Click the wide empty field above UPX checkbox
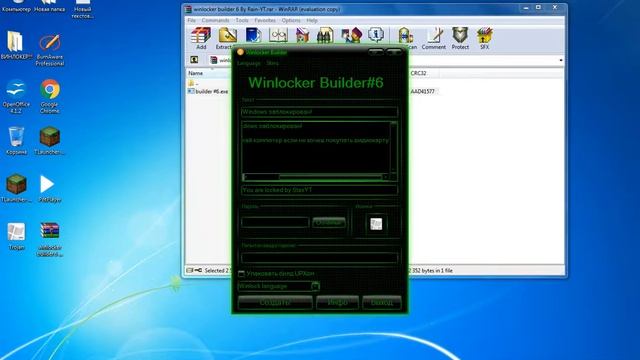Viewport: 640px width, 360px height. (x=319, y=258)
